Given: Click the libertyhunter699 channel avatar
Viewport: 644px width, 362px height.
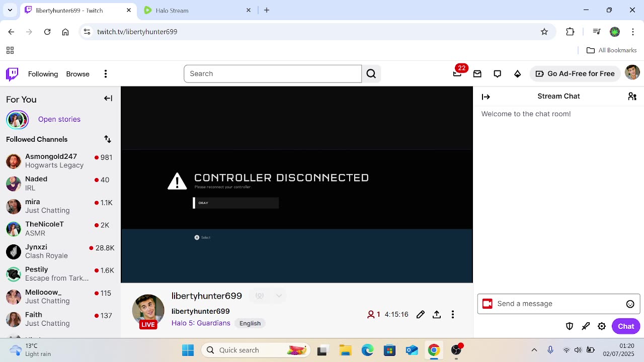Looking at the screenshot, I should point(148,310).
